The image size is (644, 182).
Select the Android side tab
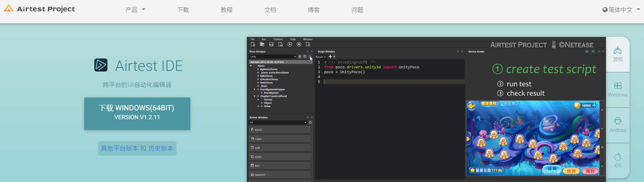click(618, 125)
